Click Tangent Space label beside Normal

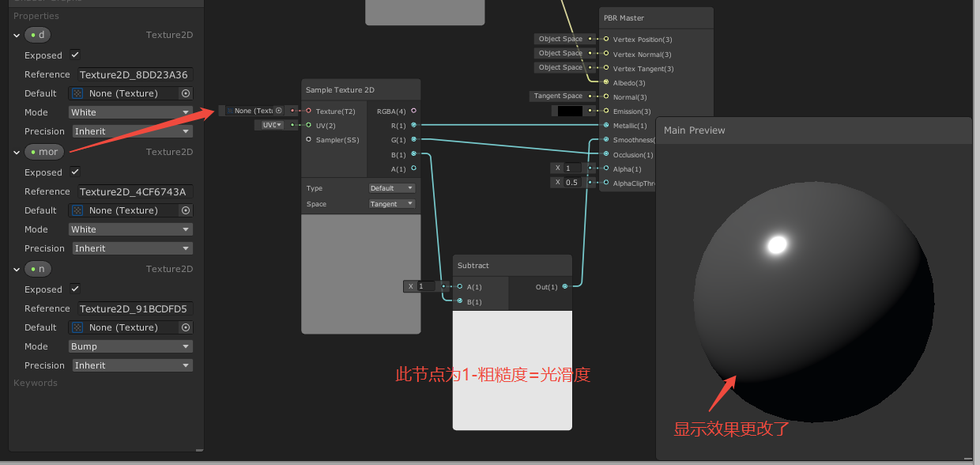click(x=558, y=96)
